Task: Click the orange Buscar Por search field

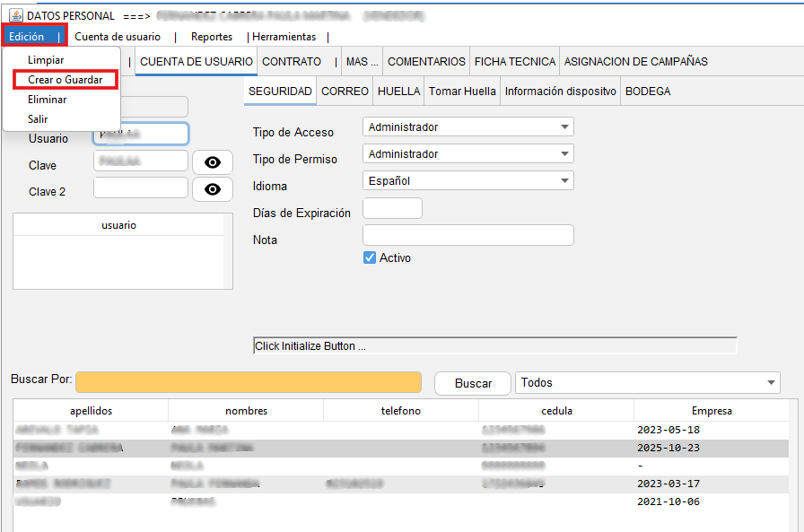Action: click(249, 382)
